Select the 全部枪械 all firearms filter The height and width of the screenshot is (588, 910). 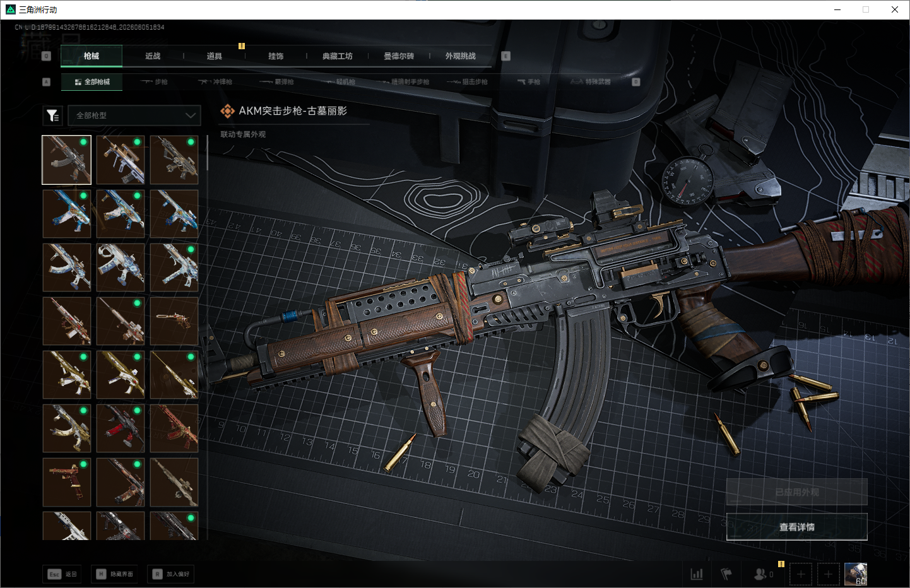pos(92,82)
